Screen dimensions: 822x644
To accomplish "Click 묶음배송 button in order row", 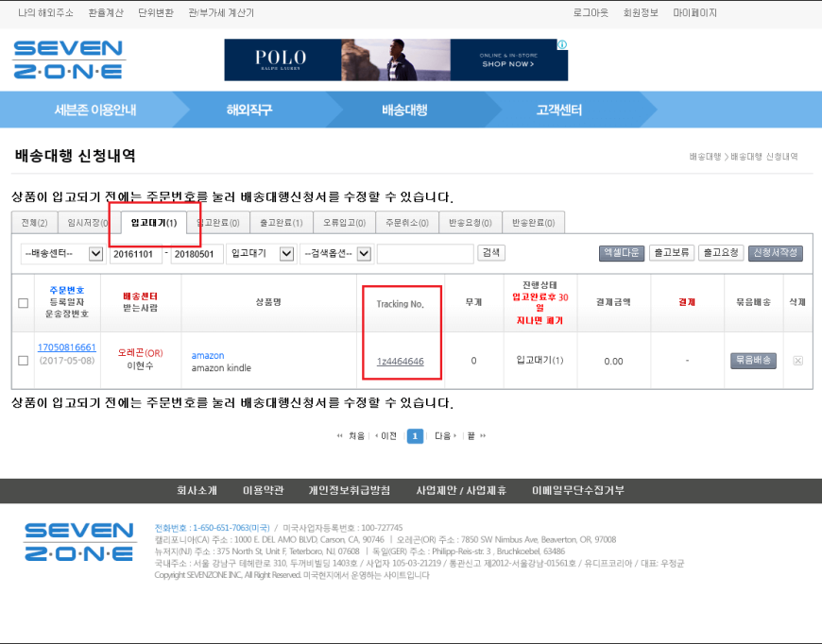I will [x=753, y=361].
